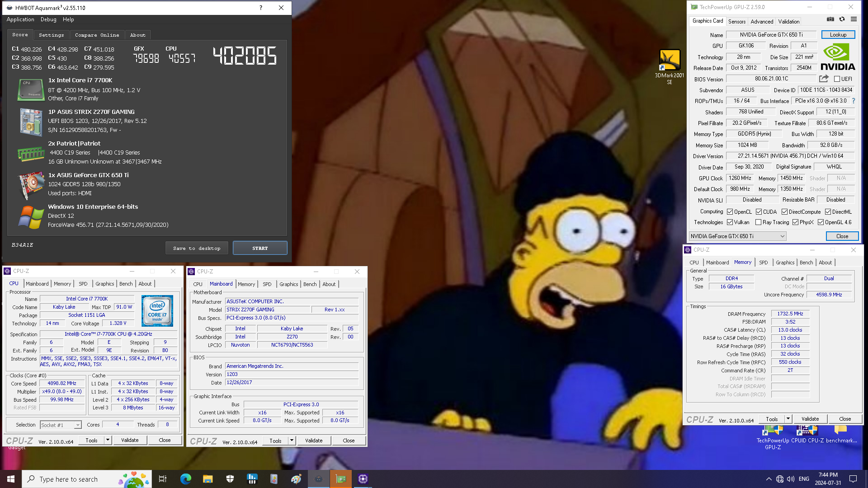Open File Explorer from the taskbar
Image resolution: width=868 pixels, height=488 pixels.
(208, 479)
